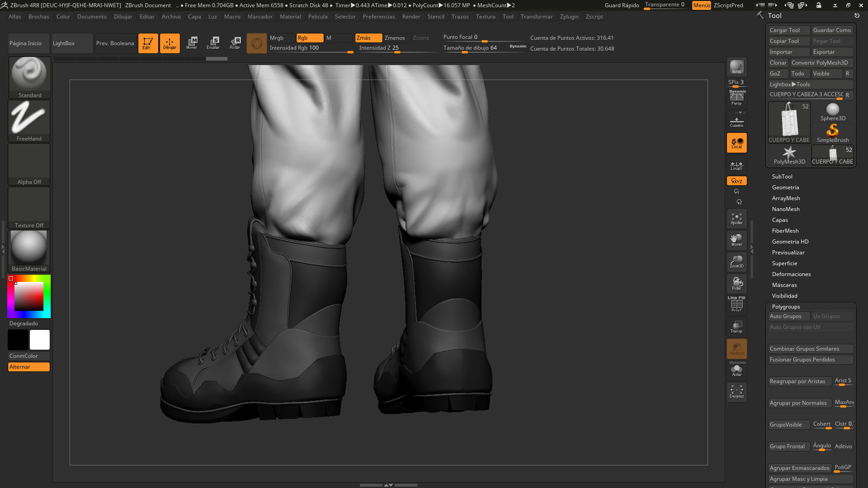Open the Preferencias menu
868x488 pixels.
click(x=379, y=17)
